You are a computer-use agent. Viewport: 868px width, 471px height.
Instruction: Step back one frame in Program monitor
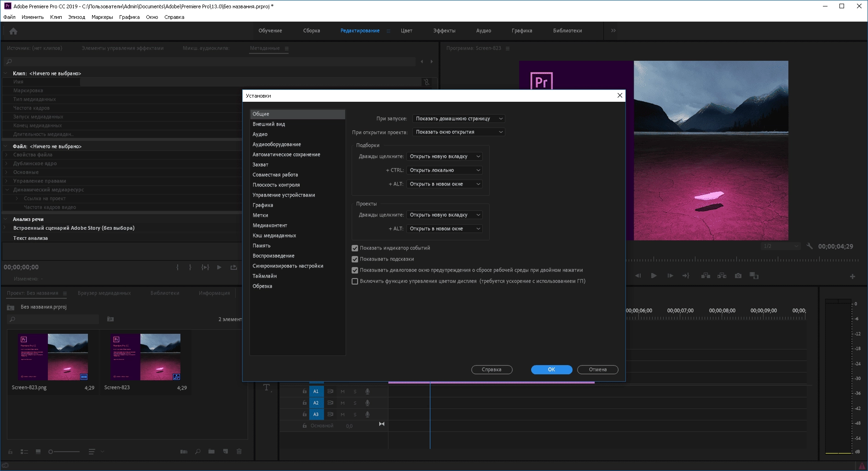click(x=638, y=276)
